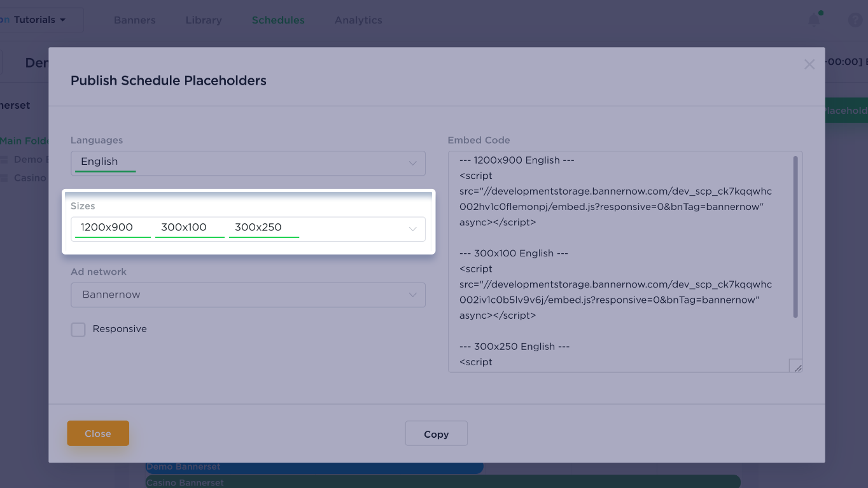868x488 pixels.
Task: Open the Library tab
Action: tap(204, 20)
